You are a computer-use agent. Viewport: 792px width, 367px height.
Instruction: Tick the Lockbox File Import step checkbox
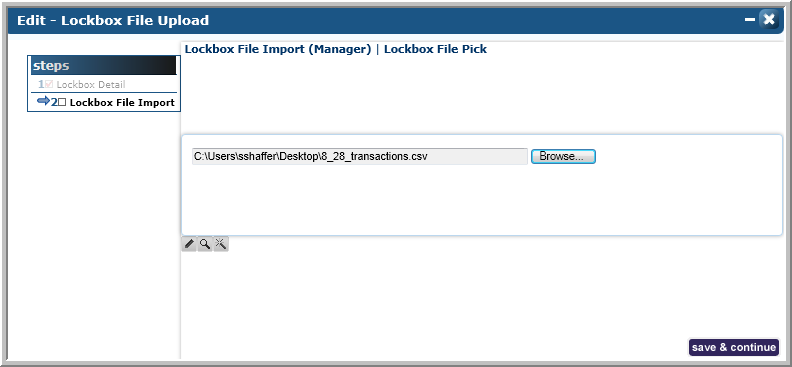(62, 102)
